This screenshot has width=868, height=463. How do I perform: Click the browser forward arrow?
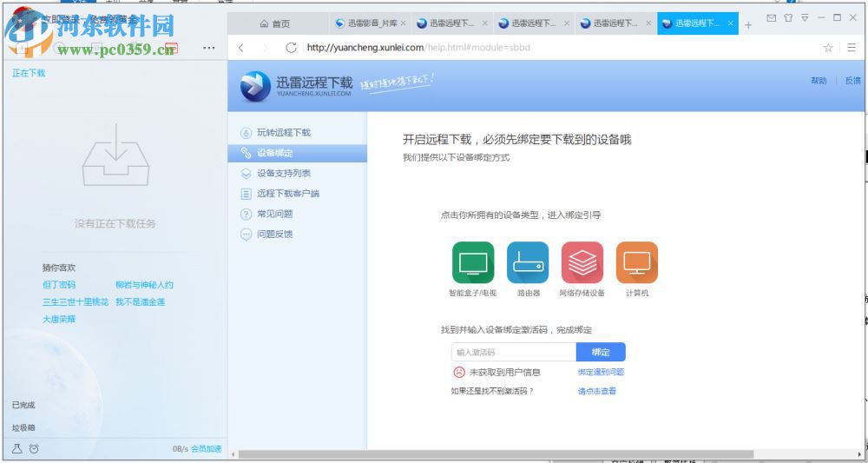click(x=265, y=48)
